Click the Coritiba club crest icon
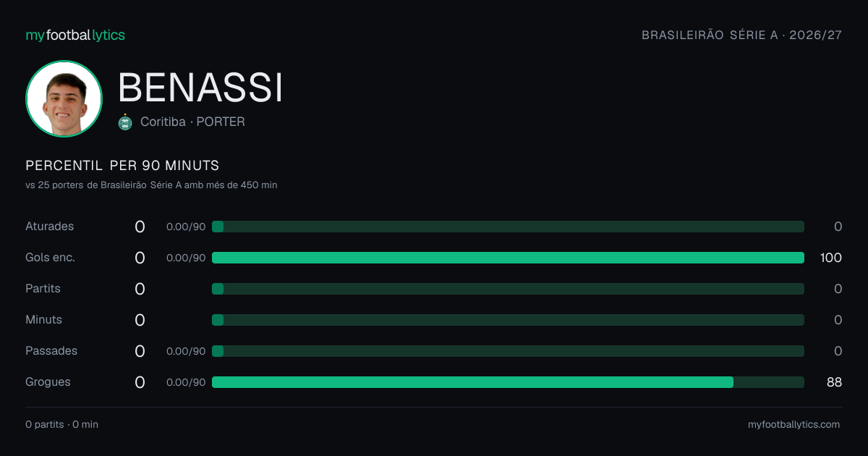 click(x=125, y=122)
